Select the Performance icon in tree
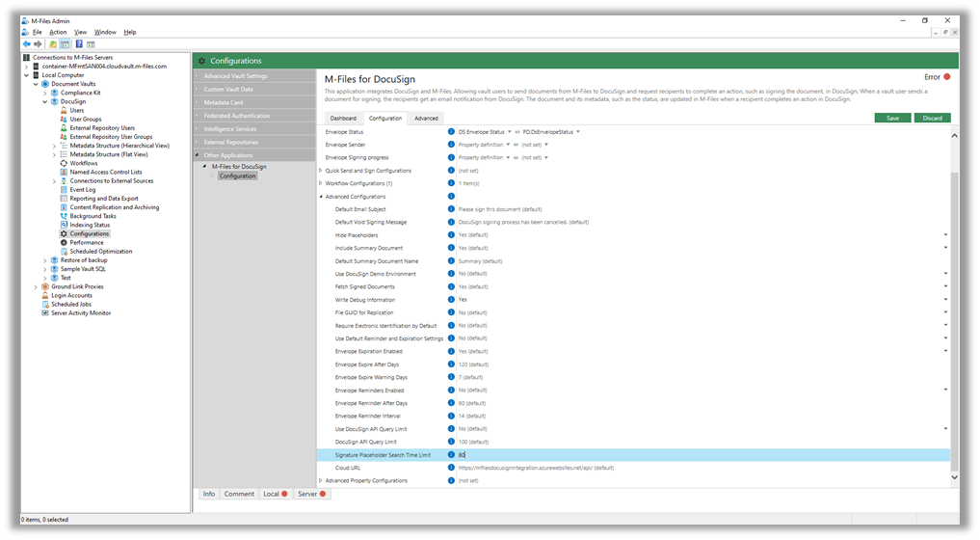 tap(64, 242)
